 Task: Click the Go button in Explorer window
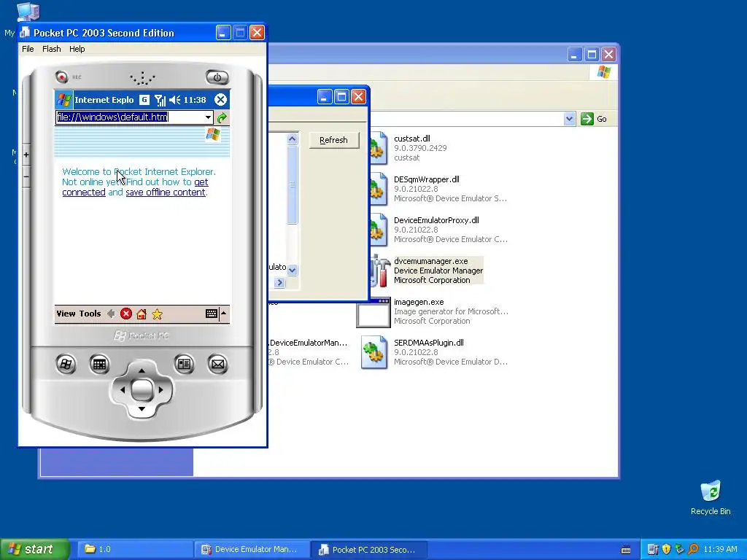594,119
